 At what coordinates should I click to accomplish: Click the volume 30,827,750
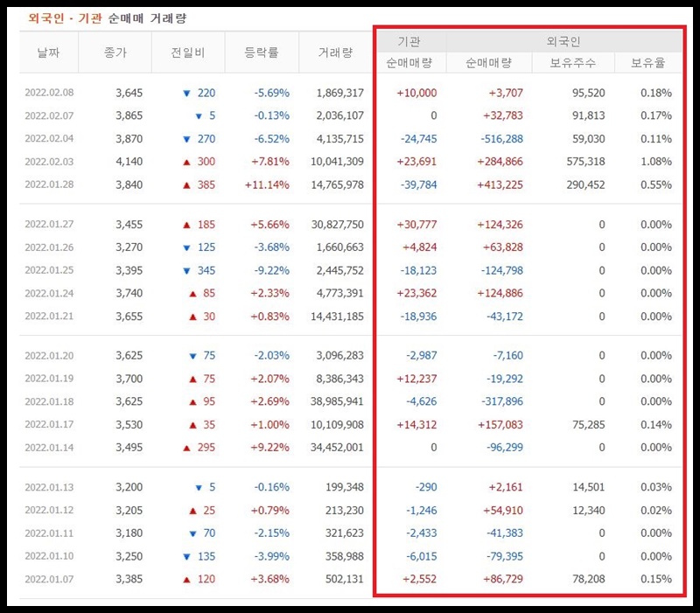click(338, 225)
